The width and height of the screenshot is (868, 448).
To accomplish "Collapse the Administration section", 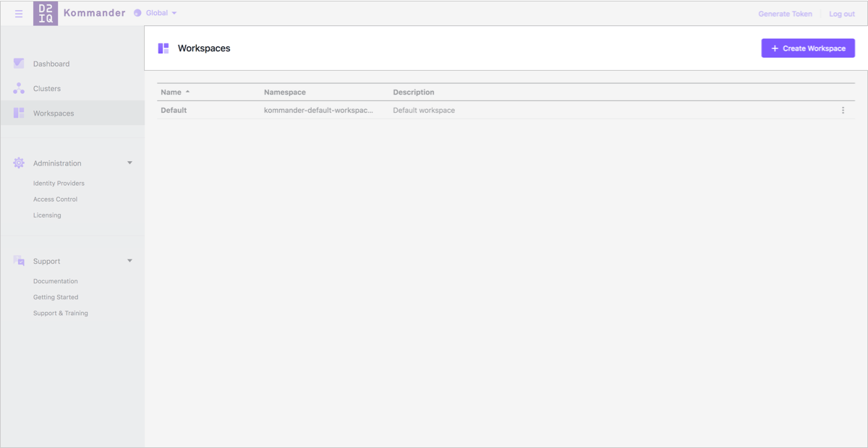I will click(130, 163).
